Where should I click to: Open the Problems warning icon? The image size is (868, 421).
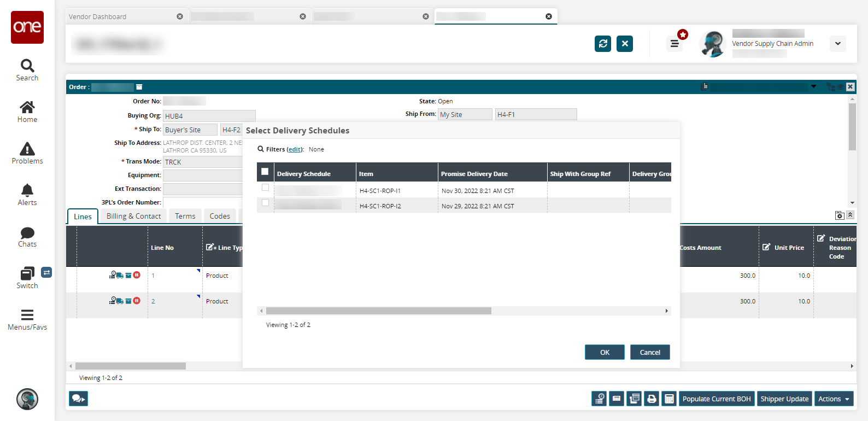click(27, 149)
